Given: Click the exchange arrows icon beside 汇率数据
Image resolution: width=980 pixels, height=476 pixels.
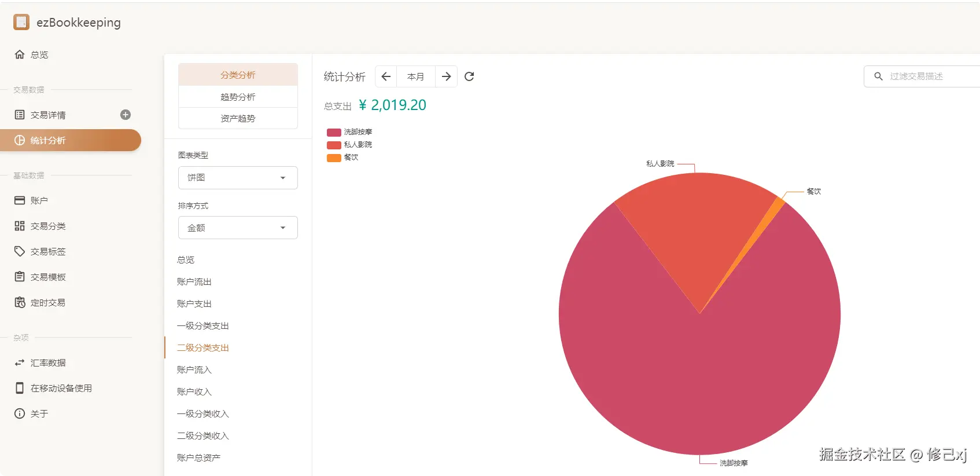Looking at the screenshot, I should [x=20, y=363].
